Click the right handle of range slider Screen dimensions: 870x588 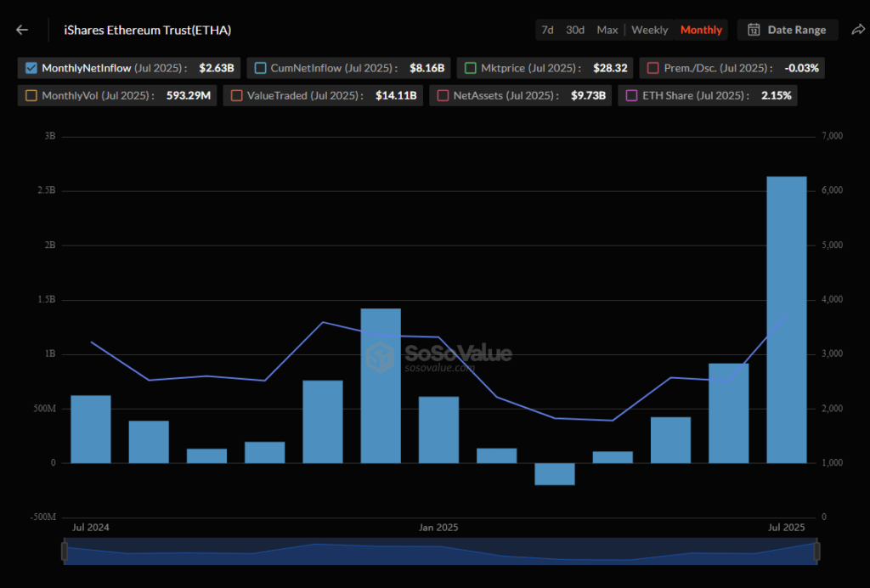pyautogui.click(x=816, y=551)
